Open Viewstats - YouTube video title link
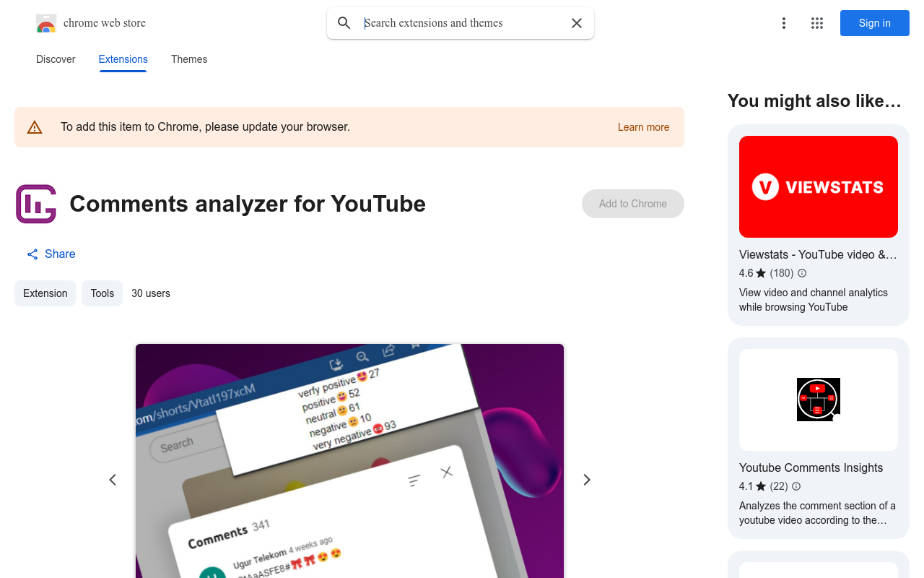Screen dimensions: 924x578 pyautogui.click(x=818, y=254)
